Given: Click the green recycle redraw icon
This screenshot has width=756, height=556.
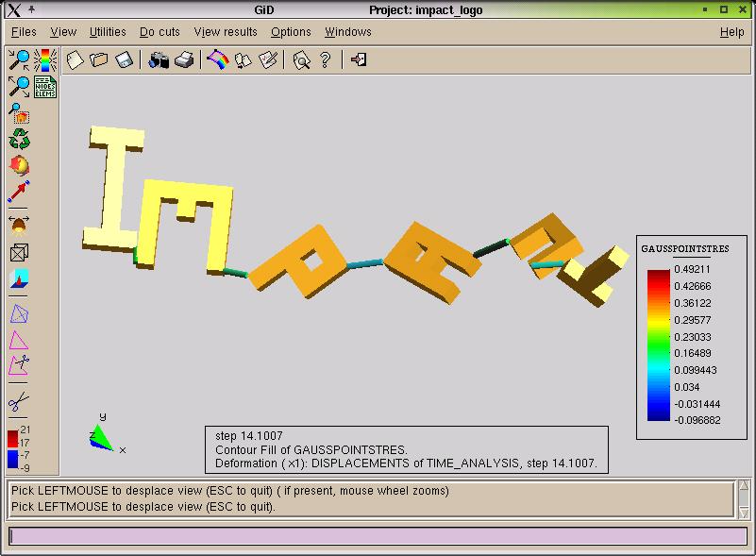Looking at the screenshot, I should click(x=19, y=140).
